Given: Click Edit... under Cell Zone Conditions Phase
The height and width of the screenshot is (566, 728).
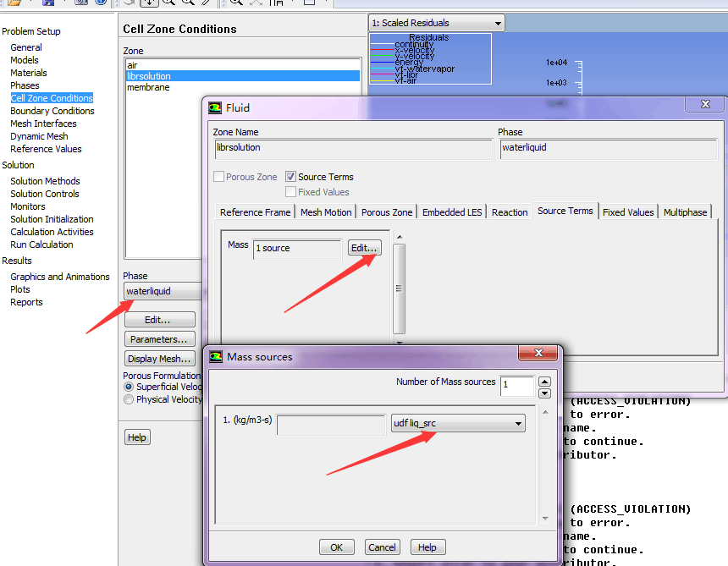Looking at the screenshot, I should [160, 320].
